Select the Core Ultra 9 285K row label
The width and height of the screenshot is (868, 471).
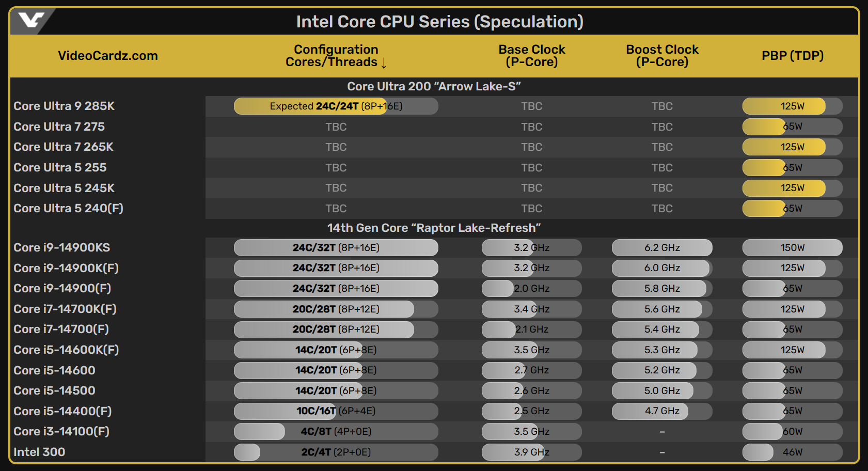pos(64,106)
